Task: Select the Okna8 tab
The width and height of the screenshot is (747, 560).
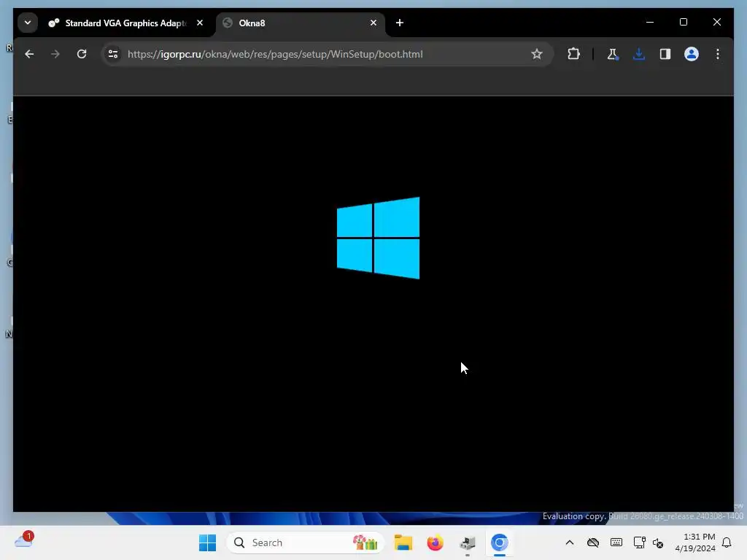Action: click(x=301, y=23)
